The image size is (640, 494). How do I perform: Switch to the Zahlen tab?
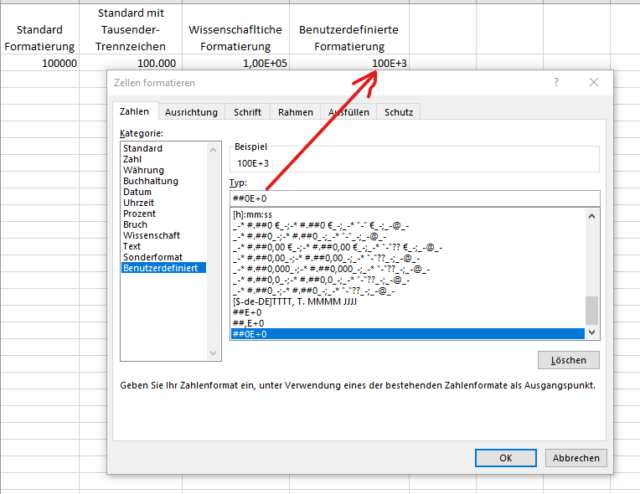coord(134,111)
